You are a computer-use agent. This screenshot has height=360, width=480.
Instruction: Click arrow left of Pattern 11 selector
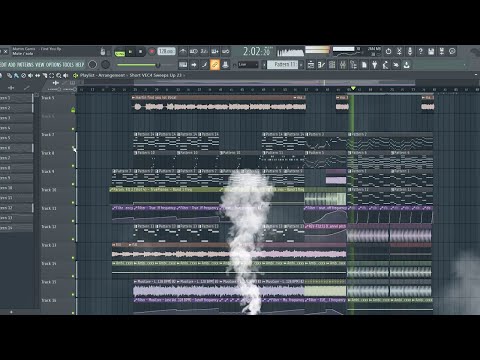[264, 65]
